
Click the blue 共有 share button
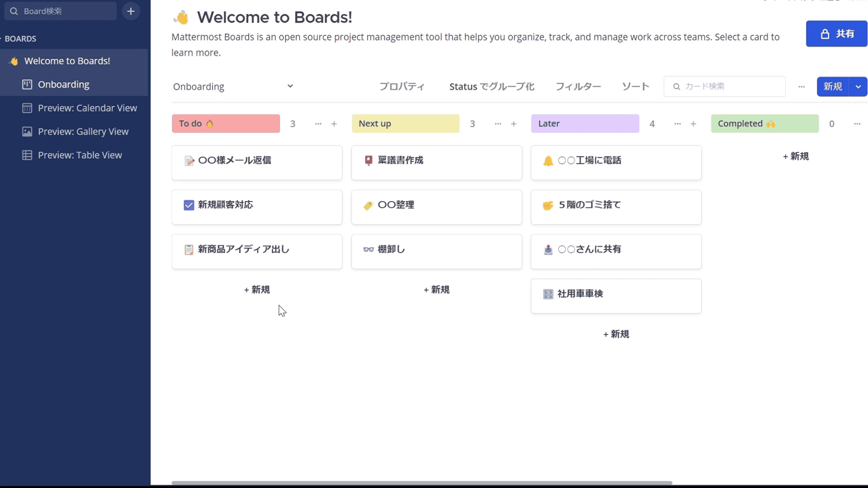click(836, 34)
